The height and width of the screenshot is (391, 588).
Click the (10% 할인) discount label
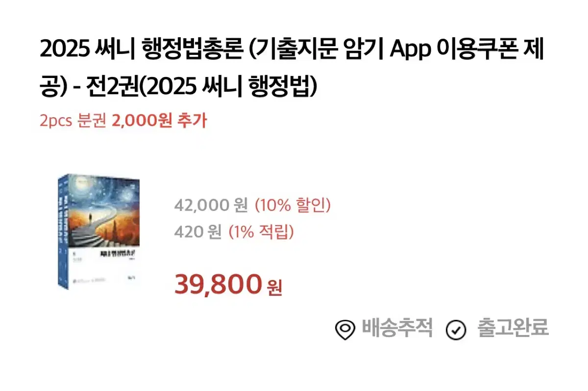click(x=293, y=205)
